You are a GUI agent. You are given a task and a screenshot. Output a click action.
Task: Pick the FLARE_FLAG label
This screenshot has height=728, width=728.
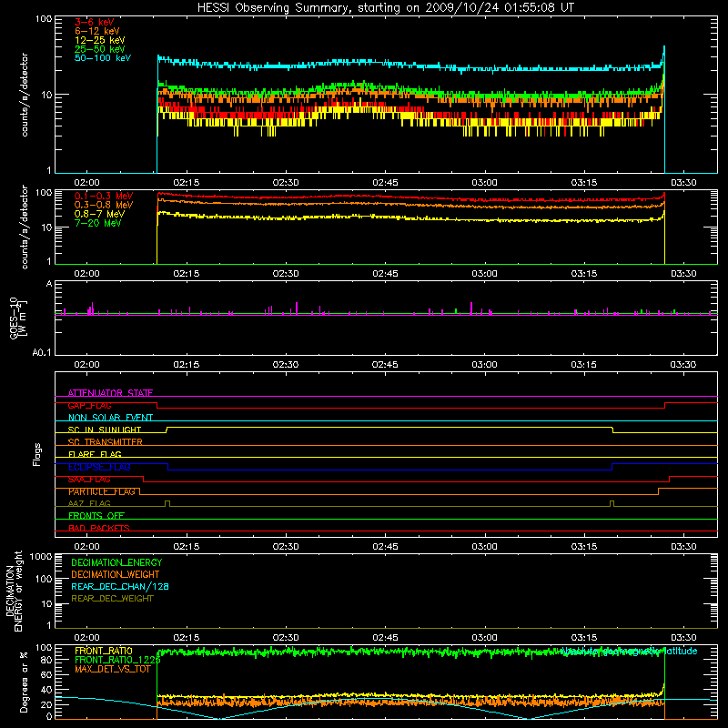(x=95, y=454)
